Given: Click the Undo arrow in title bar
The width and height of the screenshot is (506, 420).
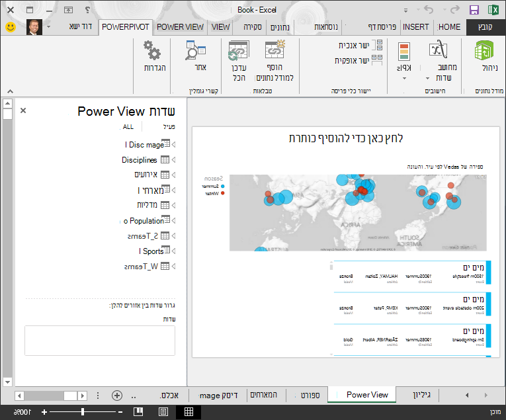Looking at the screenshot, I should pyautogui.click(x=429, y=10).
